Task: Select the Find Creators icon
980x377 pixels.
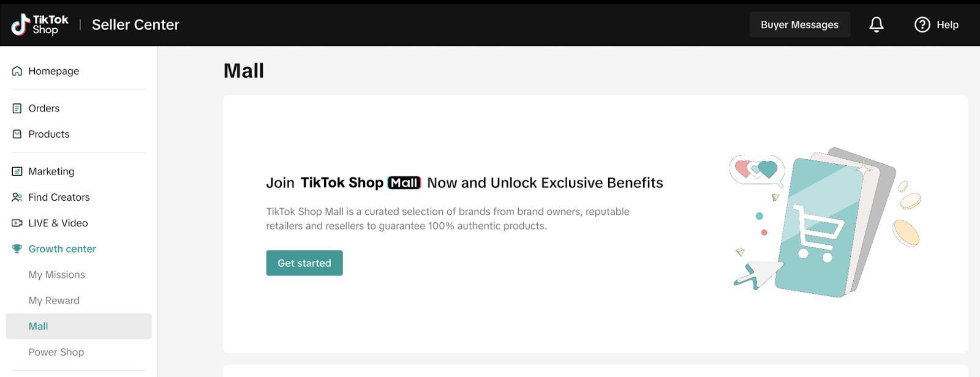Action: pos(18,197)
